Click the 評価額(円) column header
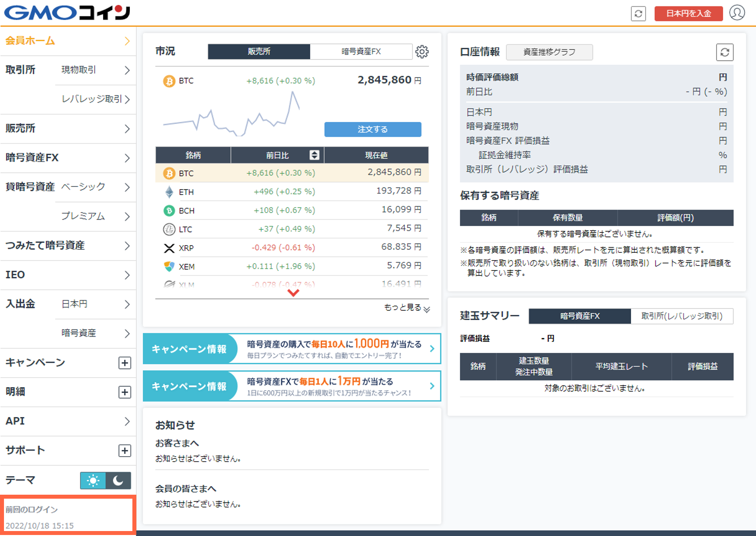Screen dimensions: 756x536 click(x=675, y=218)
